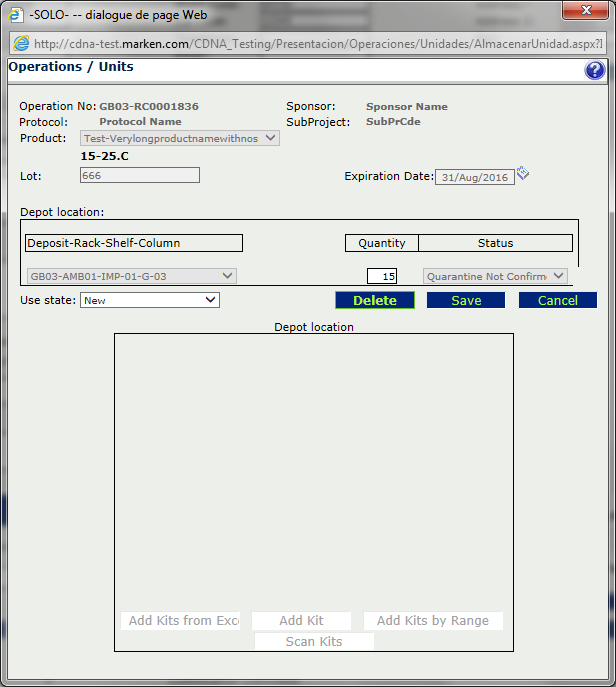
Task: Click the Depot location title above kits box
Action: coord(314,327)
